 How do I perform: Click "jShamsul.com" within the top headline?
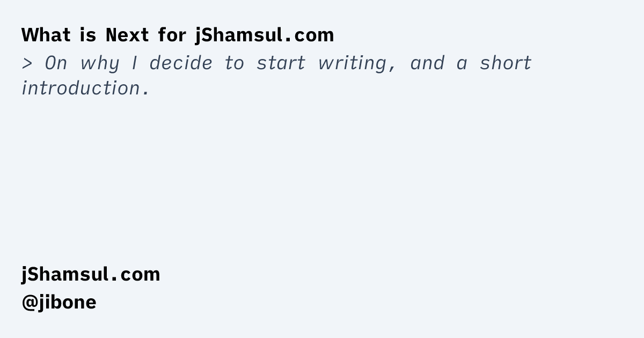point(264,35)
